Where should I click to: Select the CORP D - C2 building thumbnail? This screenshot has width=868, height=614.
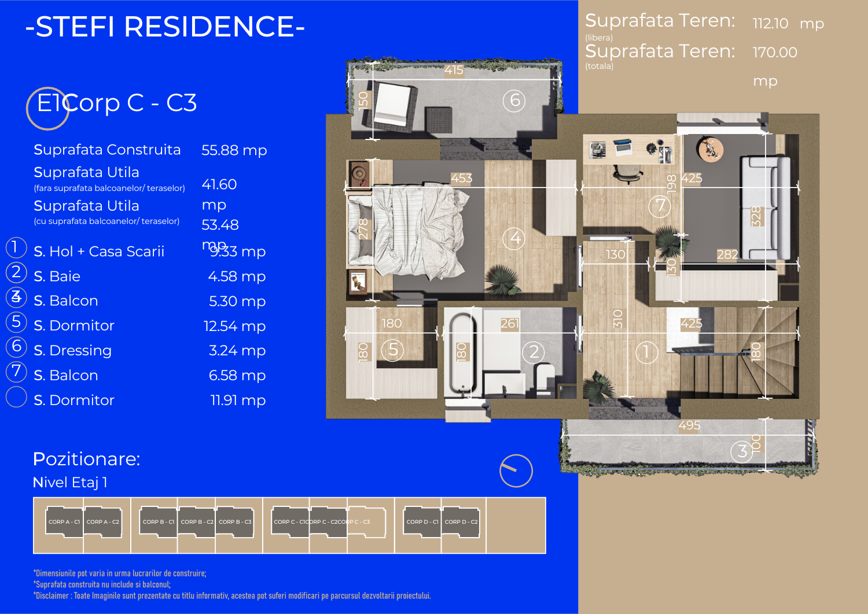tap(461, 522)
